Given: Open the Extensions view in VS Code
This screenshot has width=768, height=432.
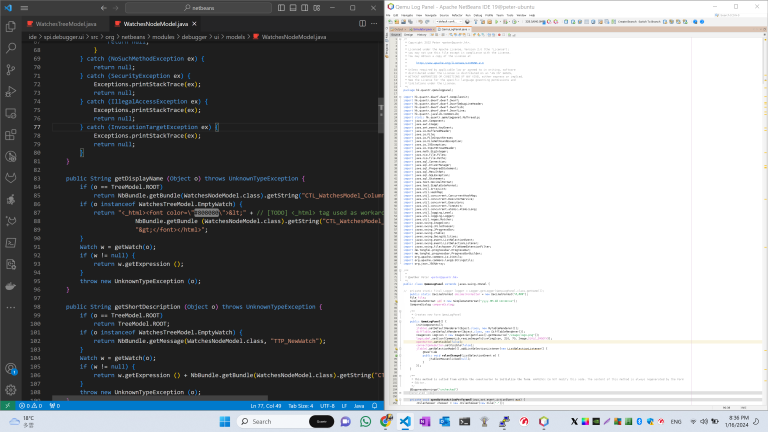Looking at the screenshot, I should 10,135.
